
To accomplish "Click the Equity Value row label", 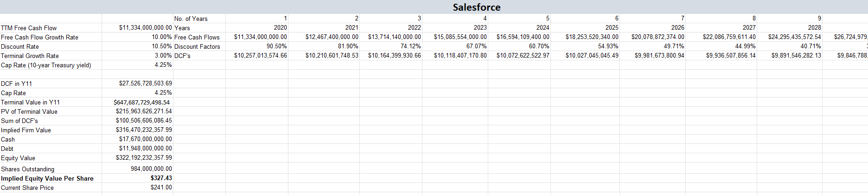I will [x=18, y=158].
